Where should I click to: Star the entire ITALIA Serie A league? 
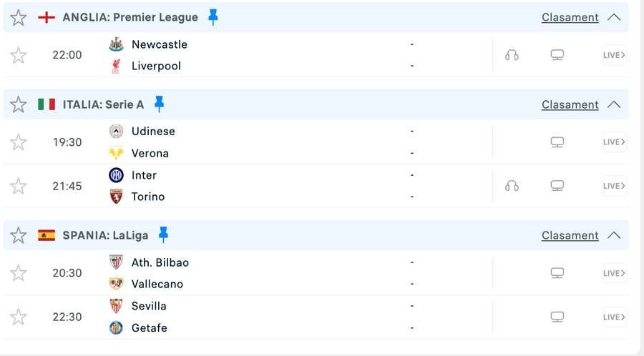tap(19, 104)
